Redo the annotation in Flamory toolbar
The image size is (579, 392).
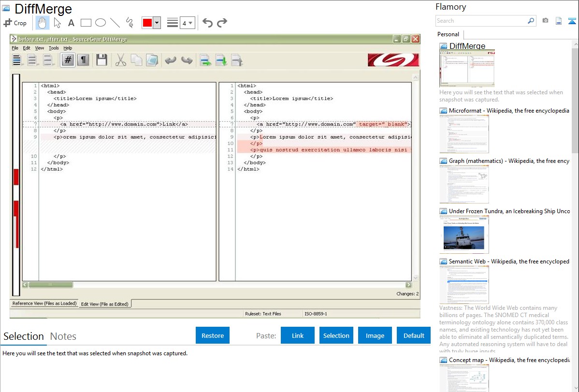pyautogui.click(x=222, y=23)
